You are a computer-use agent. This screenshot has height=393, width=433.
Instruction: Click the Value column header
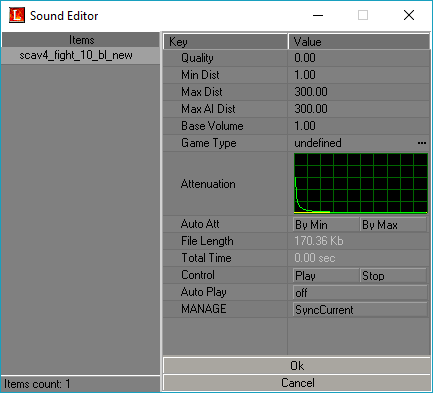point(359,42)
